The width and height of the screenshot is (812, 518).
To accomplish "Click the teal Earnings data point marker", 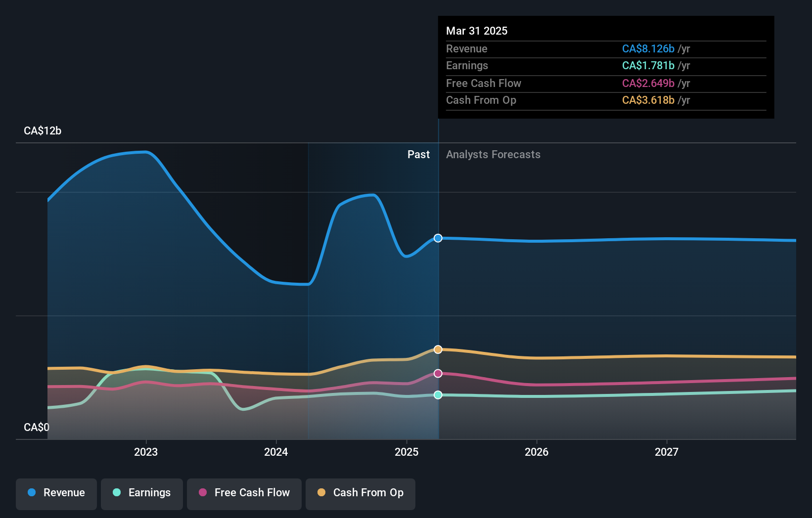I will (438, 395).
